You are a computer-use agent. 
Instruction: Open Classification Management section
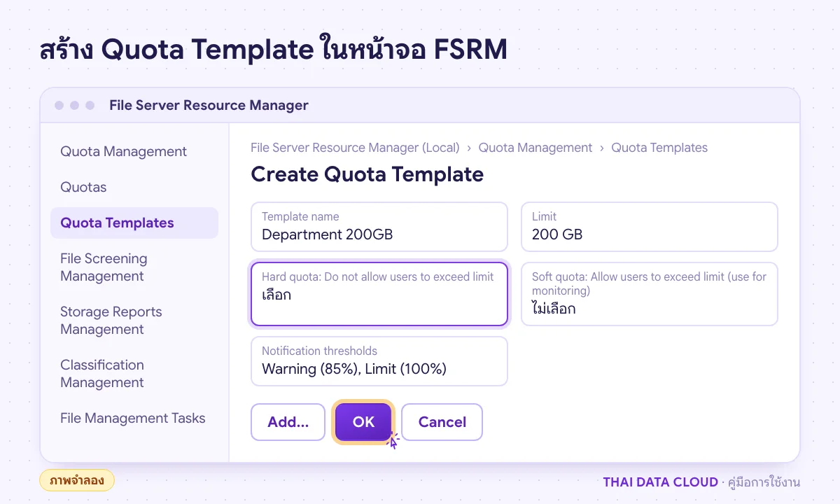[x=134, y=374]
